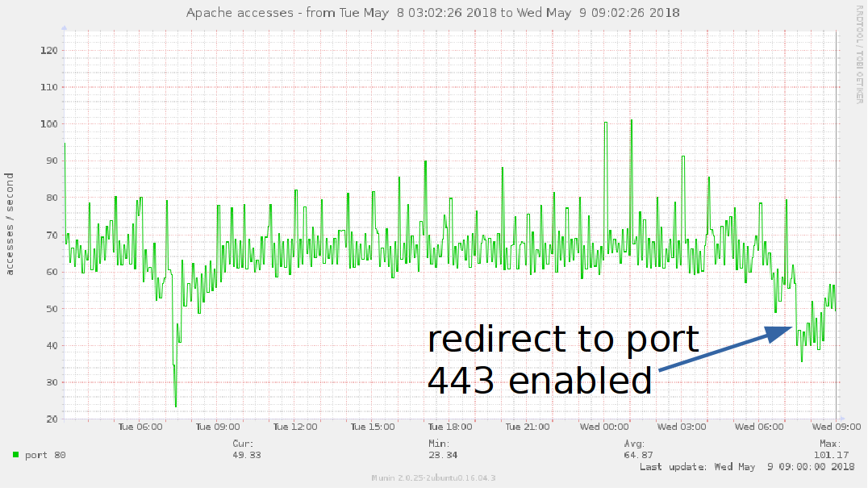Click the 'Last update' timestamp text
868x492 pixels.
(746, 467)
